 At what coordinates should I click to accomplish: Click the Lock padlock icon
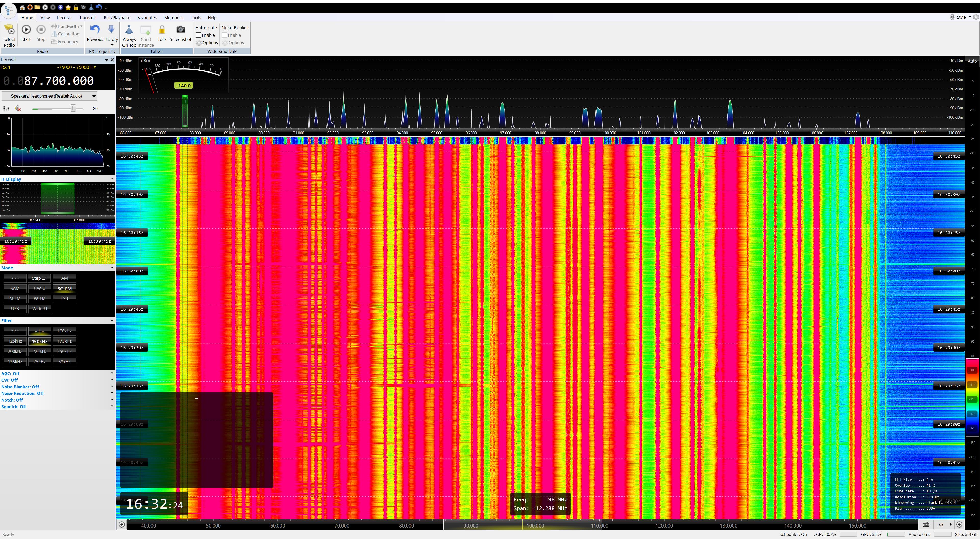162,30
